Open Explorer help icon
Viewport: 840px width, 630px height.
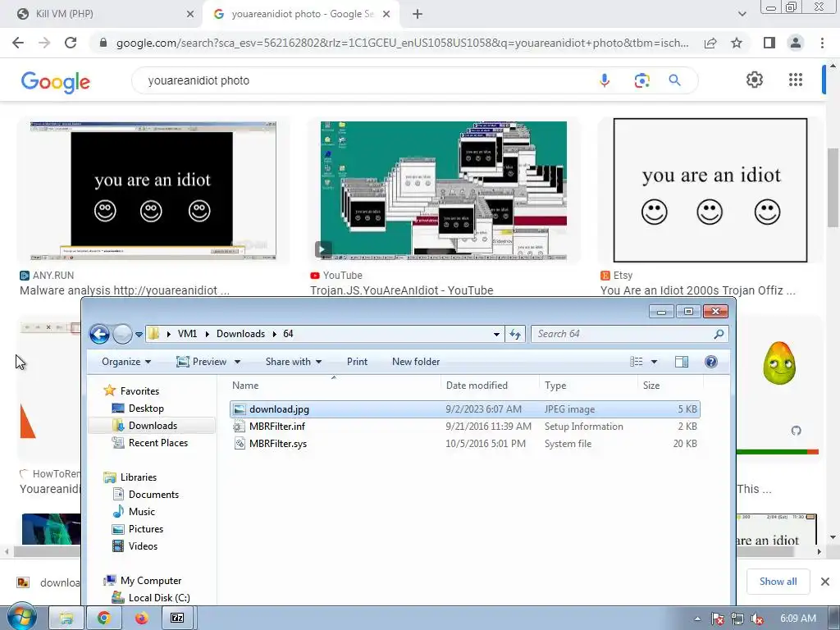click(x=711, y=362)
